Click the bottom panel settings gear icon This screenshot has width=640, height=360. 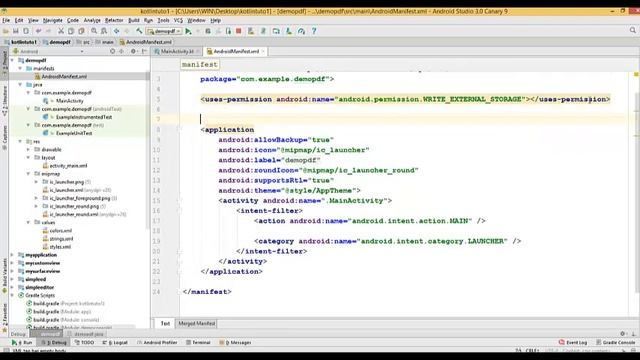[622, 333]
